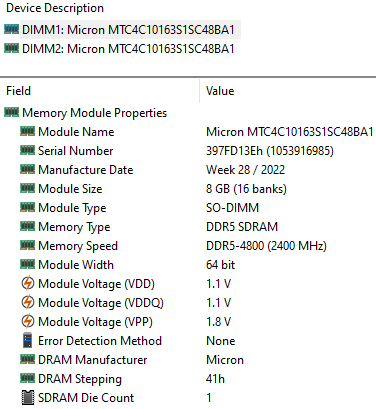Click the value 8 GB (16 banks)

point(246,189)
